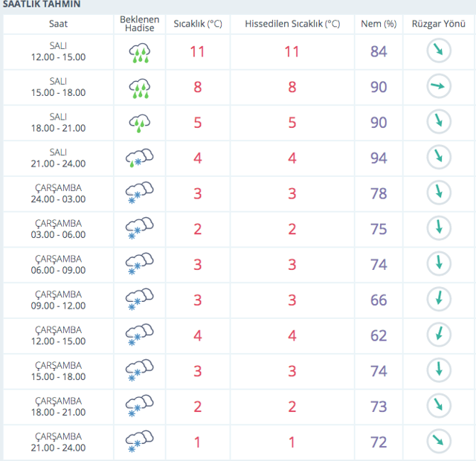Image resolution: width=476 pixels, height=461 pixels.
Task: Click the SAATLIK TAHMIN title
Action: click(42, 4)
